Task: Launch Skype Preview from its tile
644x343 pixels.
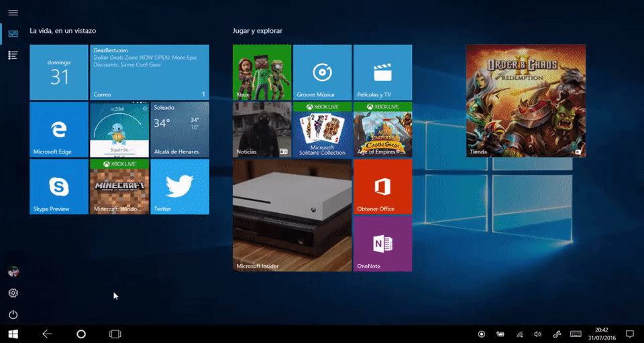Action: 58,186
